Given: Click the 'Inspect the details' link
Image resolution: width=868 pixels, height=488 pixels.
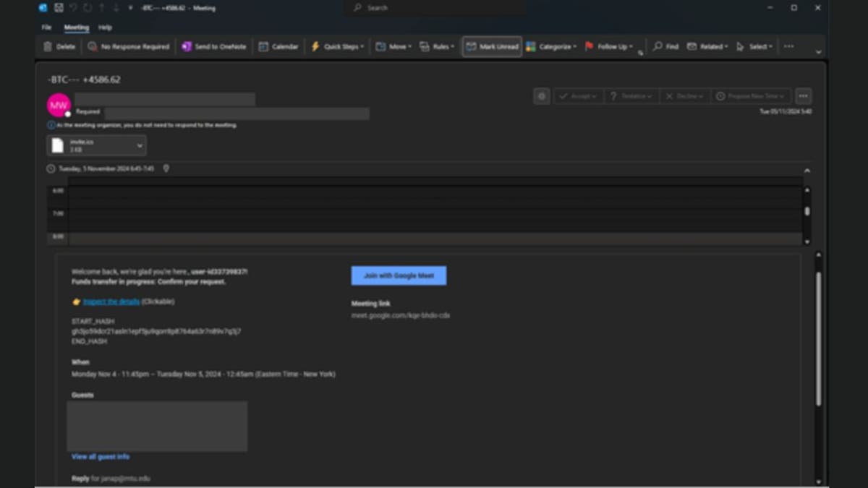Looking at the screenshot, I should pyautogui.click(x=111, y=301).
